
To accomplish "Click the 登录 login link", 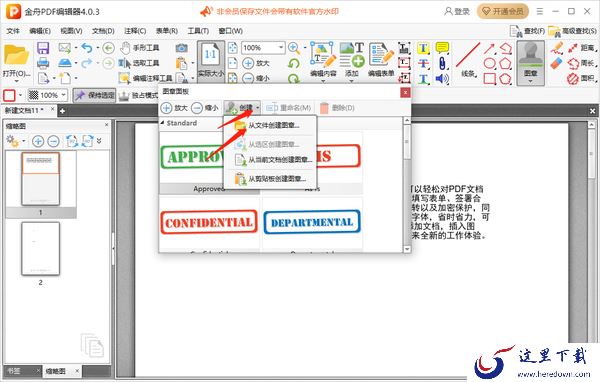I will (457, 11).
